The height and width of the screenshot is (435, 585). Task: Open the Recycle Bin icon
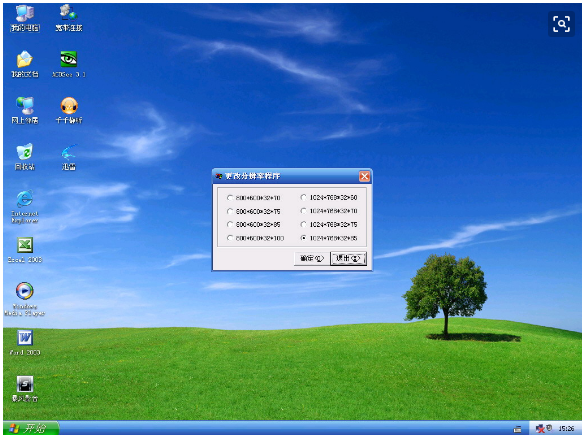(25, 157)
